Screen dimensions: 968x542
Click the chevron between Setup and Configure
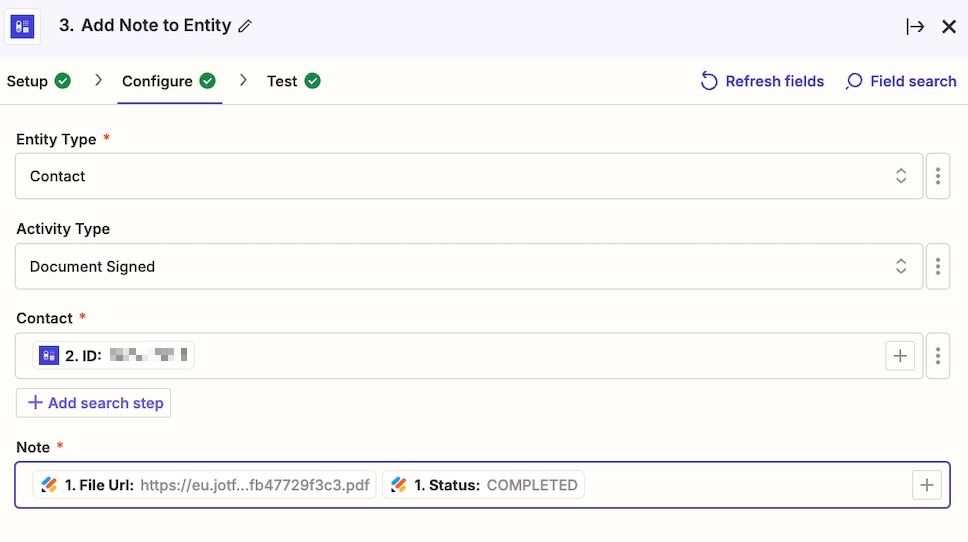click(98, 80)
